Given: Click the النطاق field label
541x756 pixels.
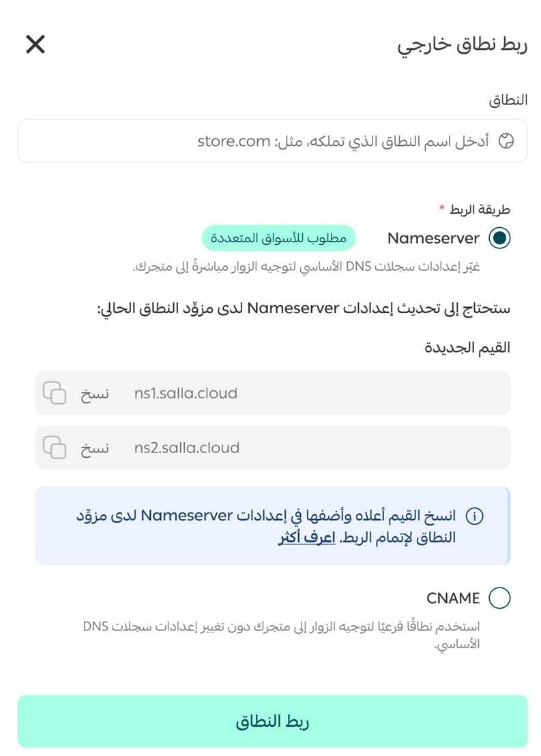Looking at the screenshot, I should [509, 100].
